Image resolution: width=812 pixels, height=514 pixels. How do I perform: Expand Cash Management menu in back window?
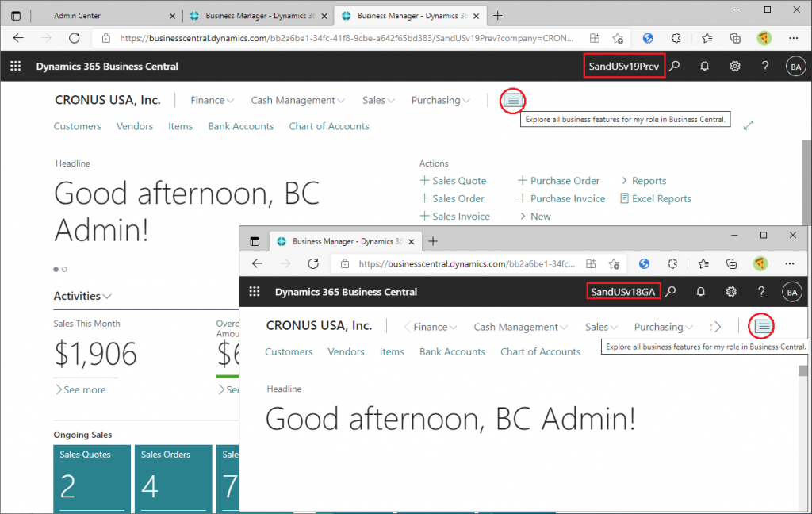[x=298, y=100]
